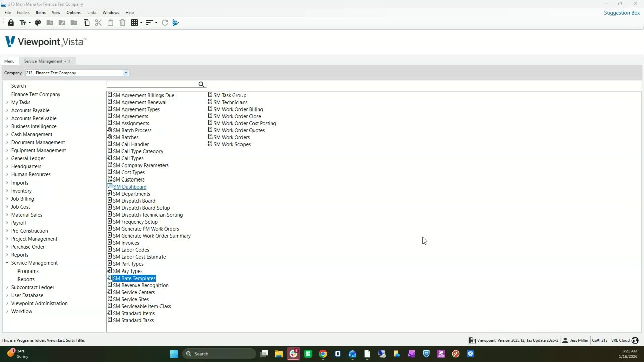
Task: Click the globe icon beside VRL Cloud
Action: pyautogui.click(x=635, y=340)
